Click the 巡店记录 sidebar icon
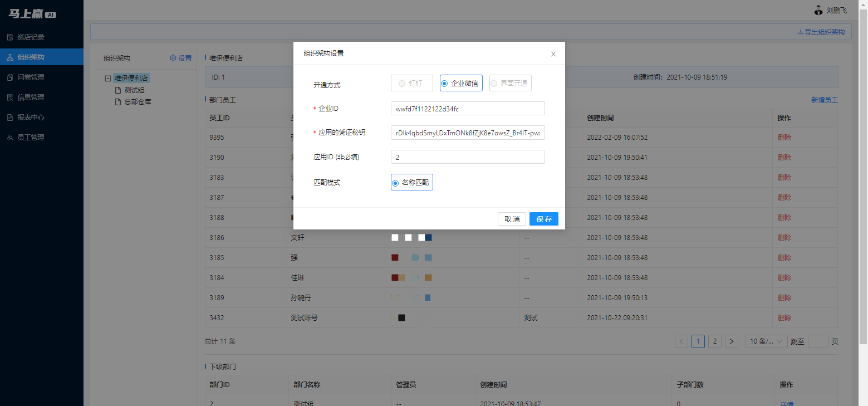868x406 pixels. (9, 37)
